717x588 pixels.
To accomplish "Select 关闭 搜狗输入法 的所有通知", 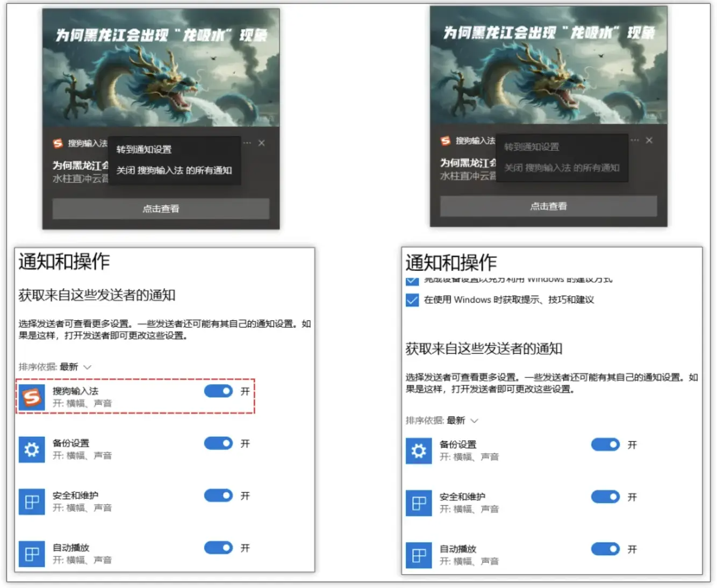I will (173, 170).
